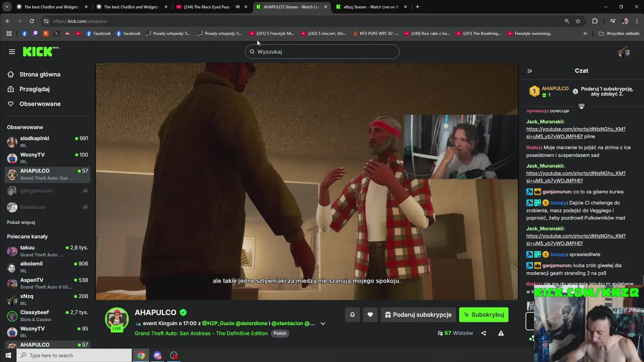Open the user profile avatar menu
The height and width of the screenshot is (362, 644).
tap(624, 52)
